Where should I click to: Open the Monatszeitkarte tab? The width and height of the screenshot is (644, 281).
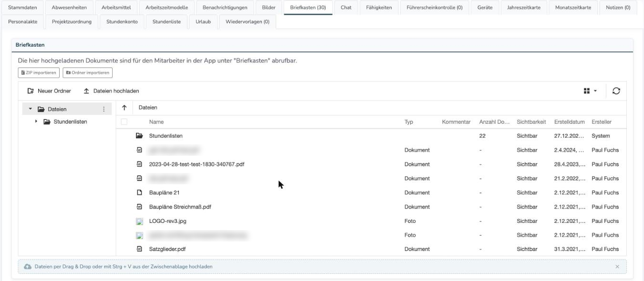[573, 8]
